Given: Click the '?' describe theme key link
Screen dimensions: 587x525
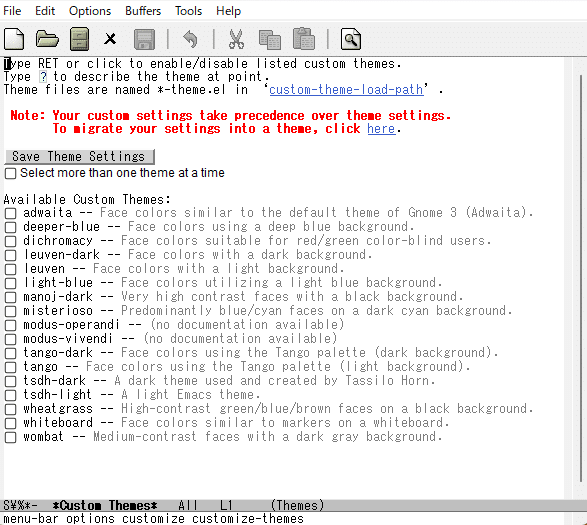Looking at the screenshot, I should [43, 77].
